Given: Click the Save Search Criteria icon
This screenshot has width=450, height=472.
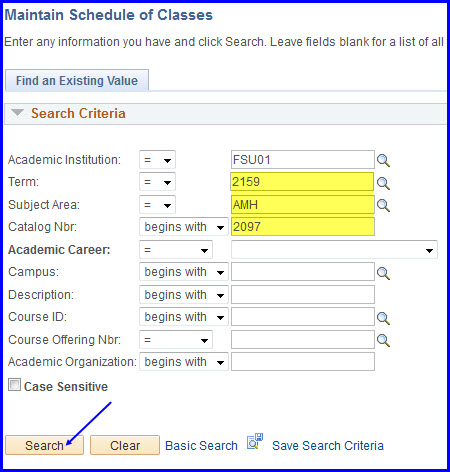Looking at the screenshot, I should coord(255,441).
